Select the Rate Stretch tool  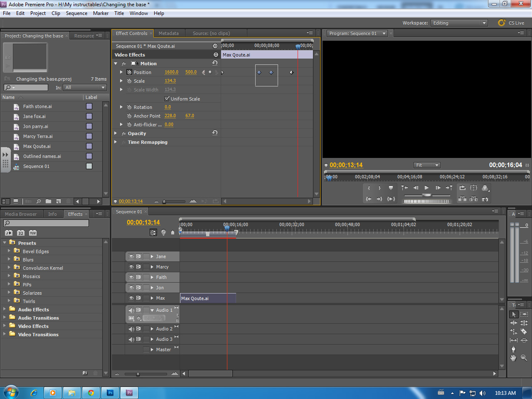514,332
